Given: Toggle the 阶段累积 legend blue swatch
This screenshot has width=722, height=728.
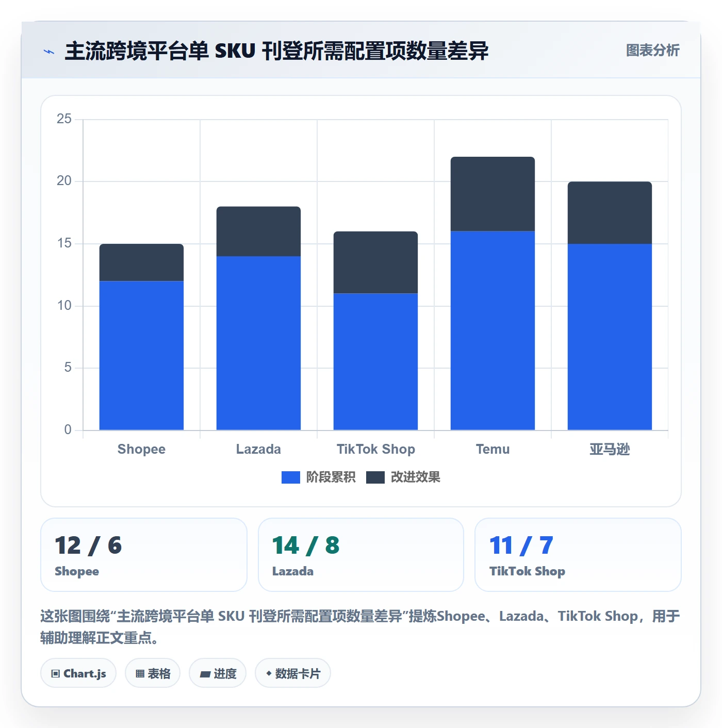Looking at the screenshot, I should (x=290, y=477).
